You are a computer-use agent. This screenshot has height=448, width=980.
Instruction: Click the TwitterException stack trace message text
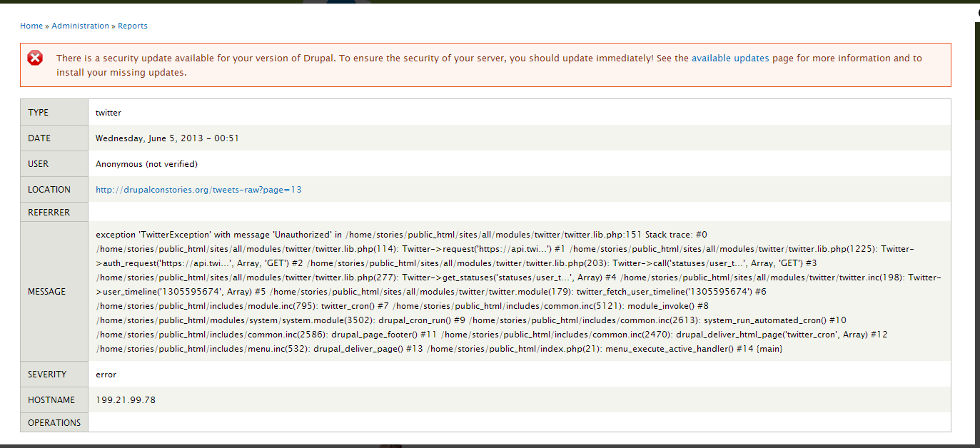pyautogui.click(x=519, y=292)
